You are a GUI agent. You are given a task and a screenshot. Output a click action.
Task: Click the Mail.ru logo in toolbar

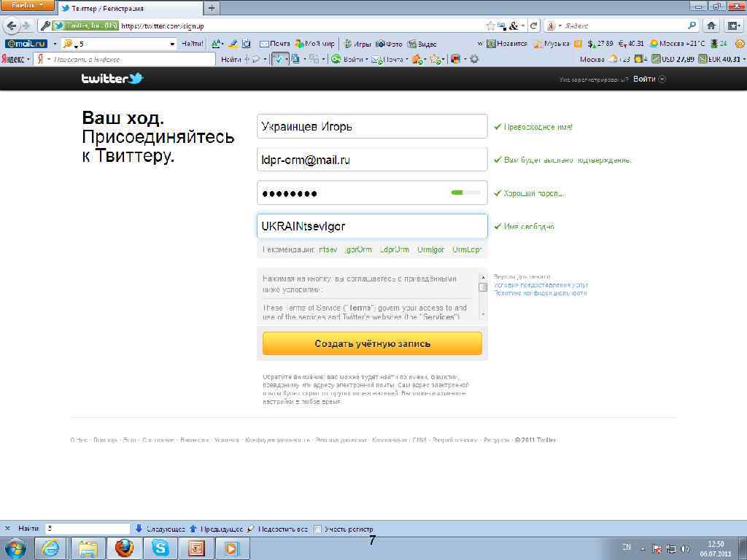tap(26, 44)
